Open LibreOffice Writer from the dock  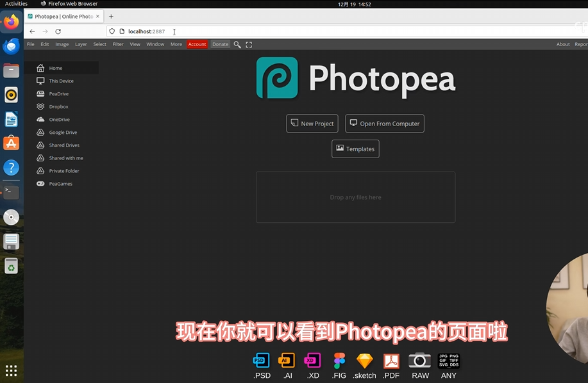[x=12, y=119]
